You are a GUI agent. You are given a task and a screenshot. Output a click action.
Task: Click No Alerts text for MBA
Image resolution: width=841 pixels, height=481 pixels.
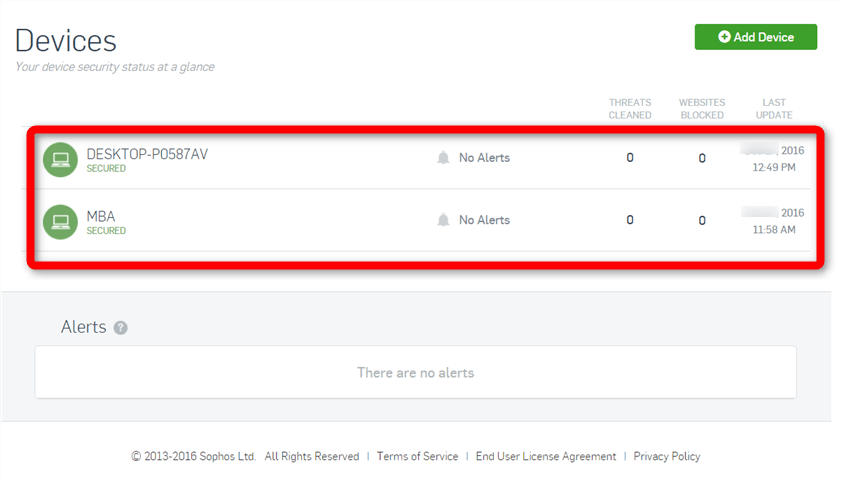coord(484,220)
